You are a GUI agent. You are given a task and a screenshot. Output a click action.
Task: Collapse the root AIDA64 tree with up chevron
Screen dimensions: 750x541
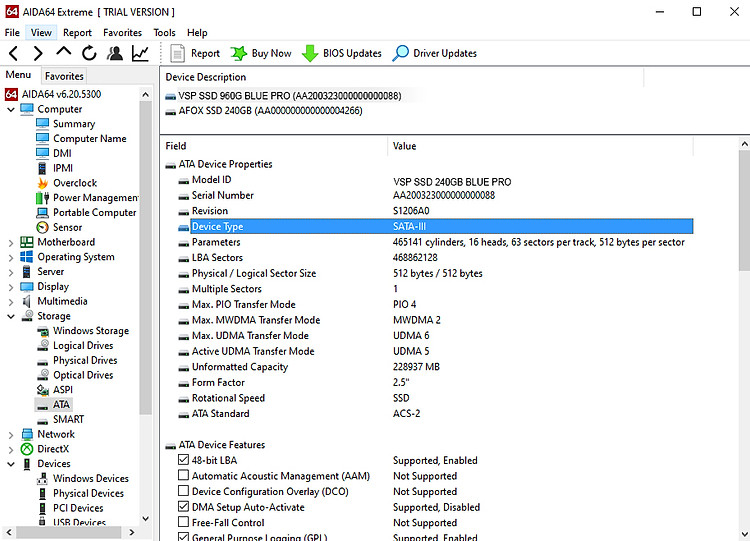click(145, 95)
